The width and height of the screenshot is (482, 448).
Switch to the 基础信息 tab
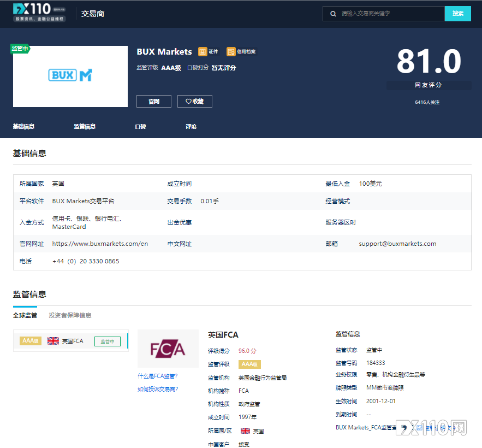tap(23, 126)
